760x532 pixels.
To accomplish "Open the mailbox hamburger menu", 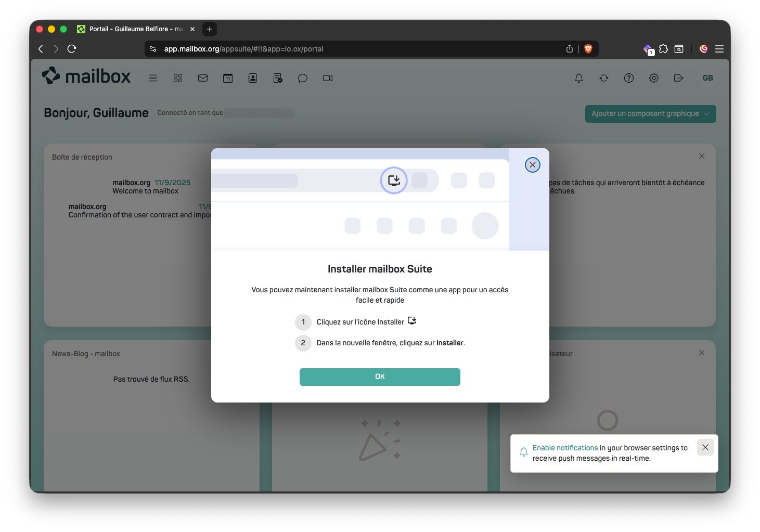I will click(x=153, y=78).
